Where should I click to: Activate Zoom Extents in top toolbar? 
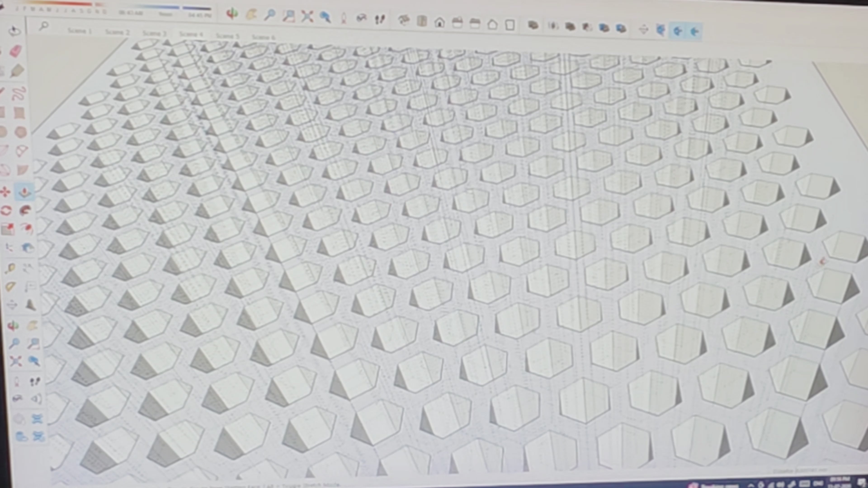coord(307,16)
